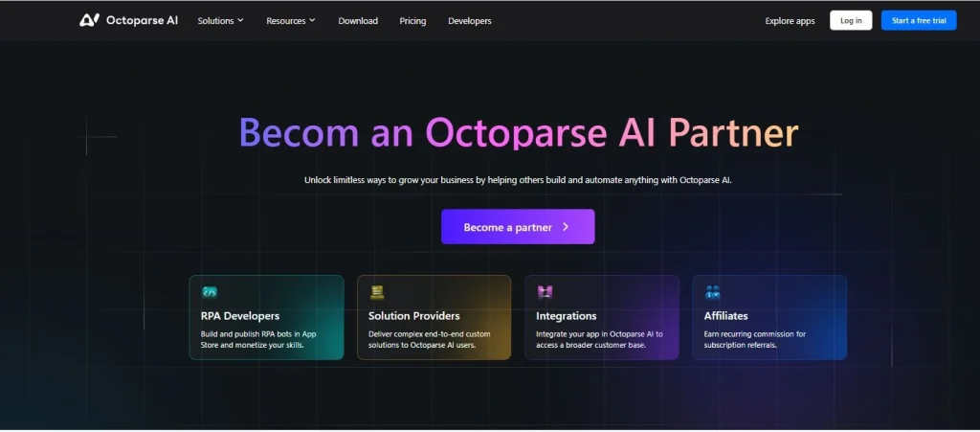980x432 pixels.
Task: Expand the Solutions dropdown chevron
Action: pyautogui.click(x=240, y=21)
